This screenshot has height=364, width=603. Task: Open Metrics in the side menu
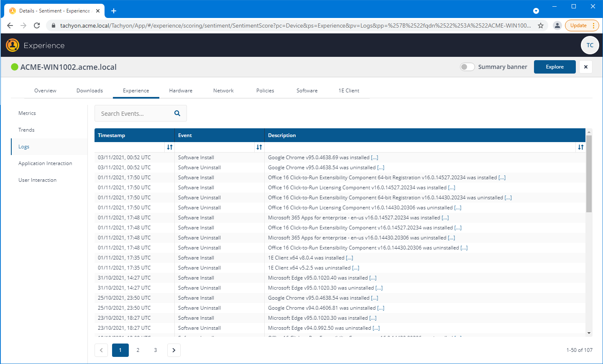coord(27,113)
